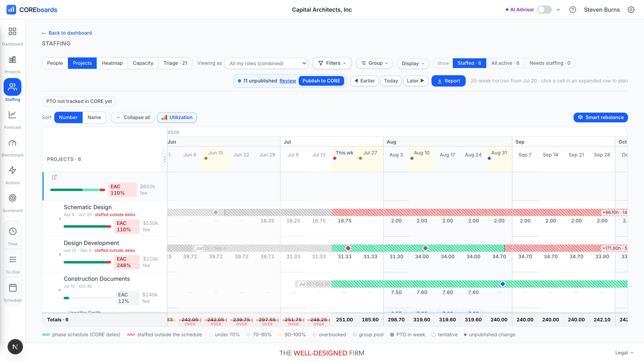Open the To-Dos list icon
This screenshot has width=644, height=362.
13,260
